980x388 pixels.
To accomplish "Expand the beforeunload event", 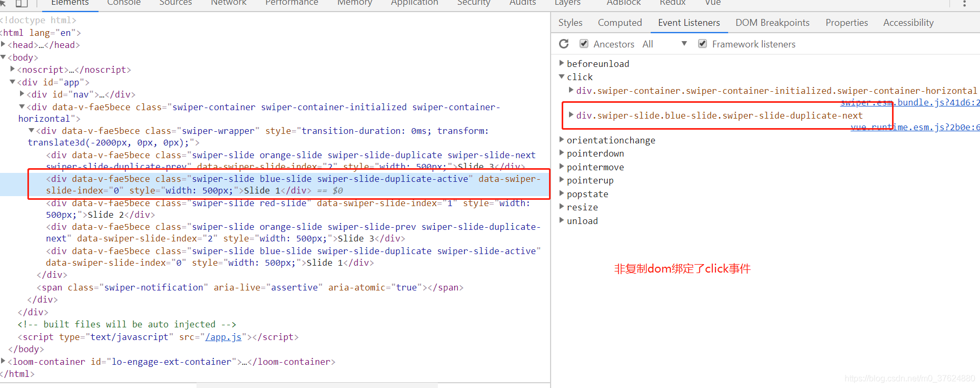I will (562, 63).
